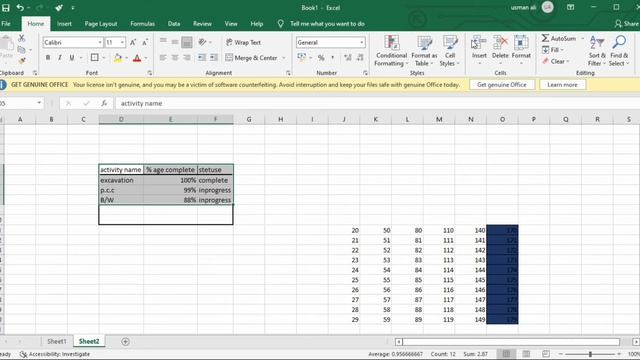This screenshot has width=640, height=360.
Task: Click the Top Align icon
Action: [x=163, y=41]
